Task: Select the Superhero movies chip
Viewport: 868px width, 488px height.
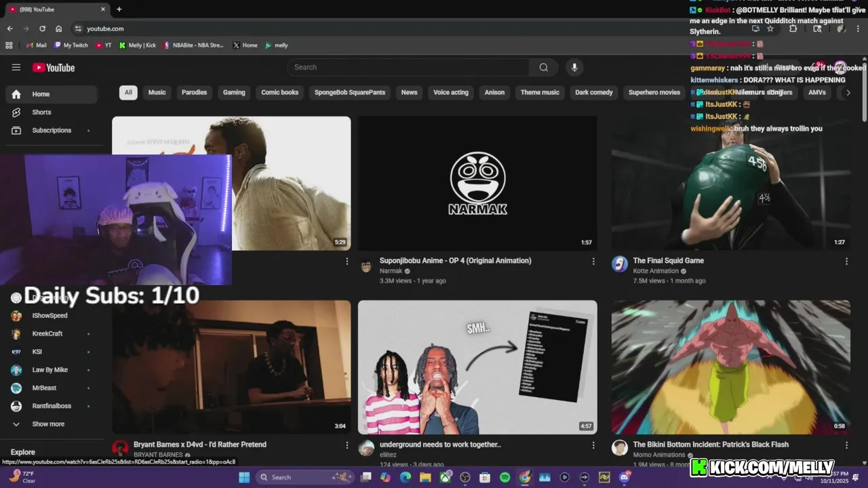Action: 654,92
